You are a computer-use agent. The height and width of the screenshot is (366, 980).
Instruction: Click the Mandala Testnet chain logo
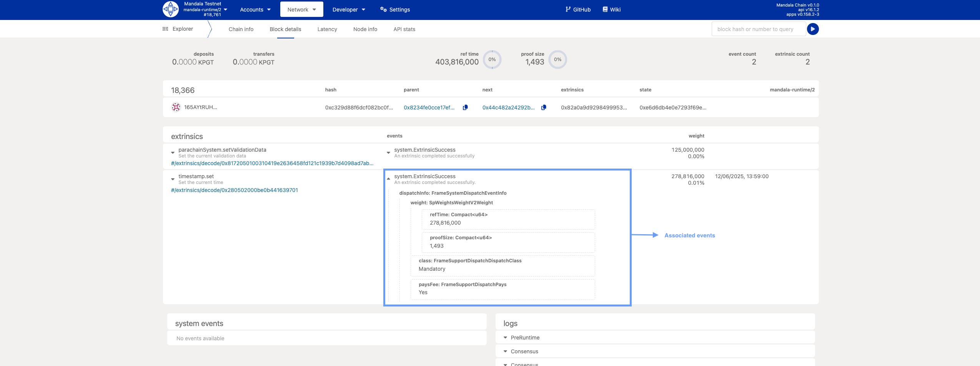click(170, 9)
